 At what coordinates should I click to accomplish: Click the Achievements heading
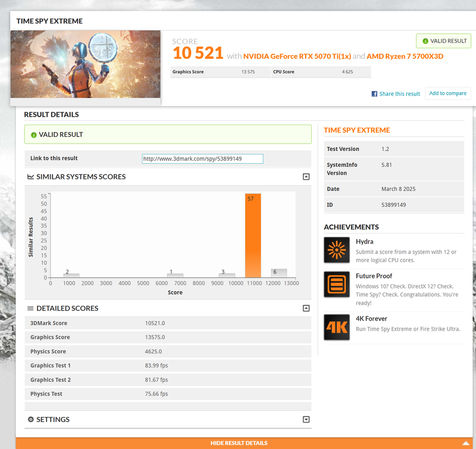tap(351, 227)
